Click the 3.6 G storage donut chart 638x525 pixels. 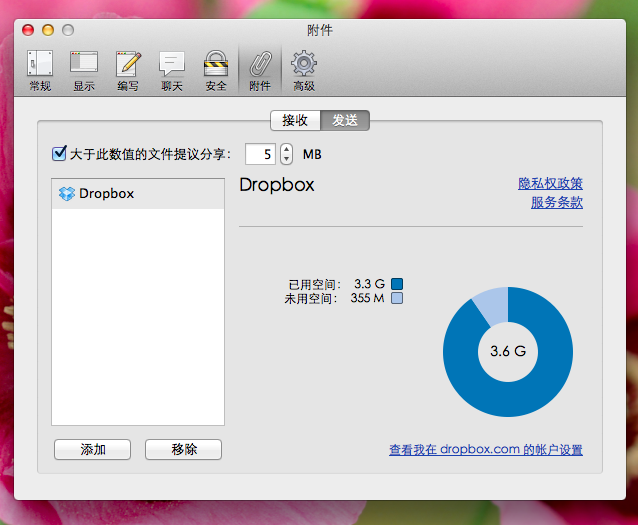[x=508, y=352]
